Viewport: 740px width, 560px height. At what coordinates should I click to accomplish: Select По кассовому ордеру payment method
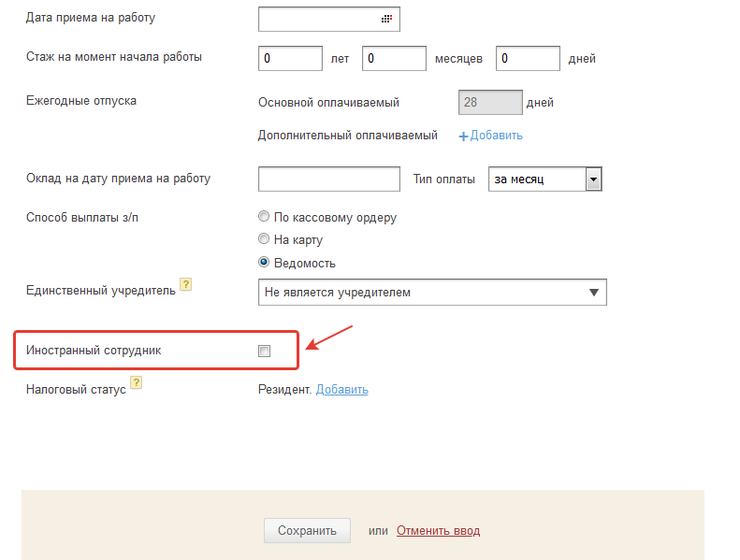pyautogui.click(x=264, y=217)
